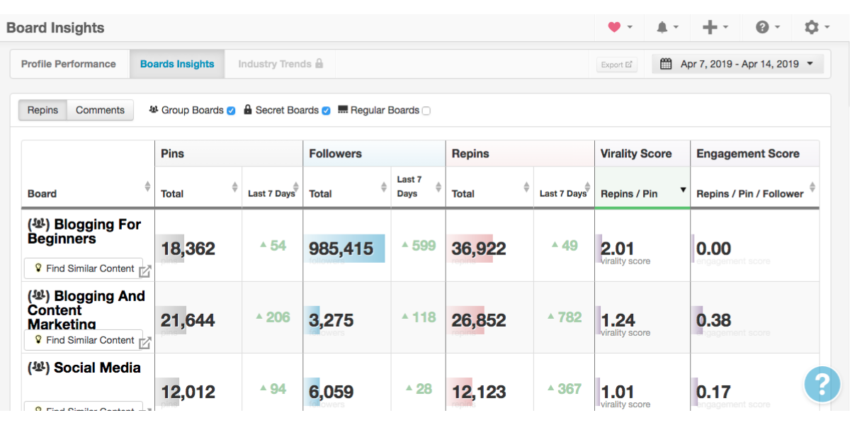The image size is (850, 425).
Task: Sort by Repins / Pin virality column
Action: pyautogui.click(x=642, y=193)
